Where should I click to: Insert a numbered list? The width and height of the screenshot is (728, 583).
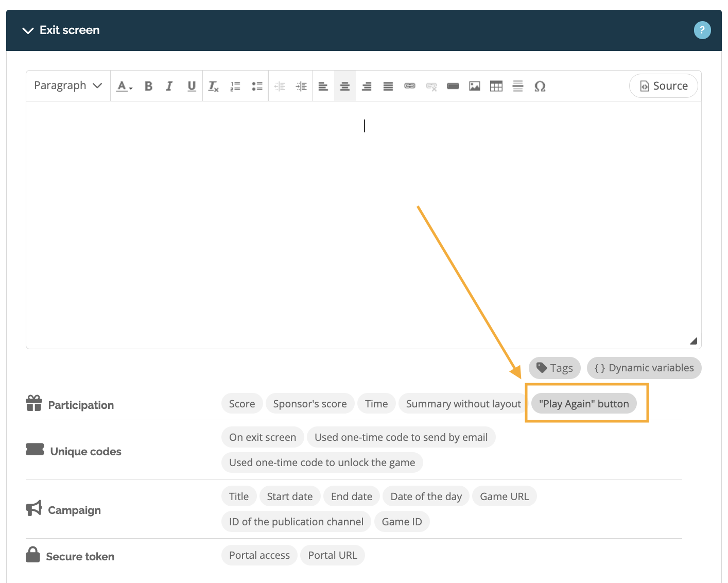click(x=235, y=86)
